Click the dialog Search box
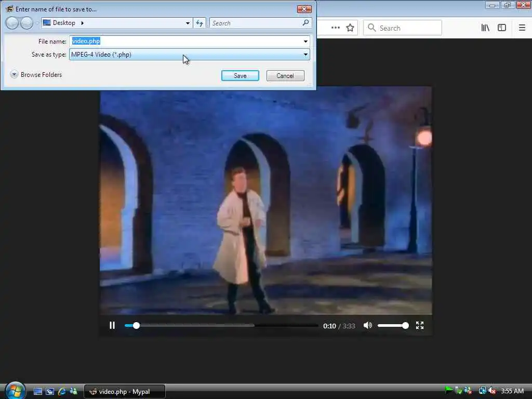 coord(255,23)
